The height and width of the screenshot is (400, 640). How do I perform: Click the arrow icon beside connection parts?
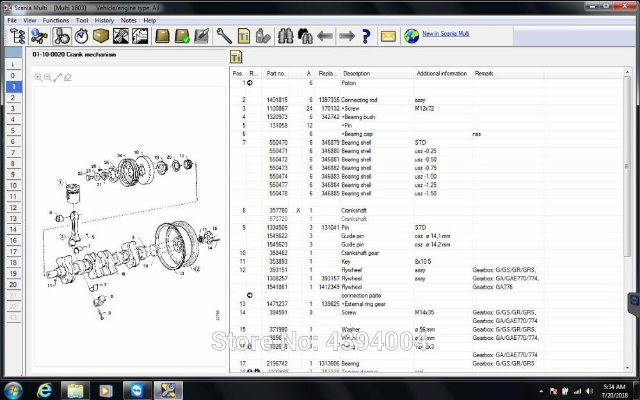(x=250, y=295)
